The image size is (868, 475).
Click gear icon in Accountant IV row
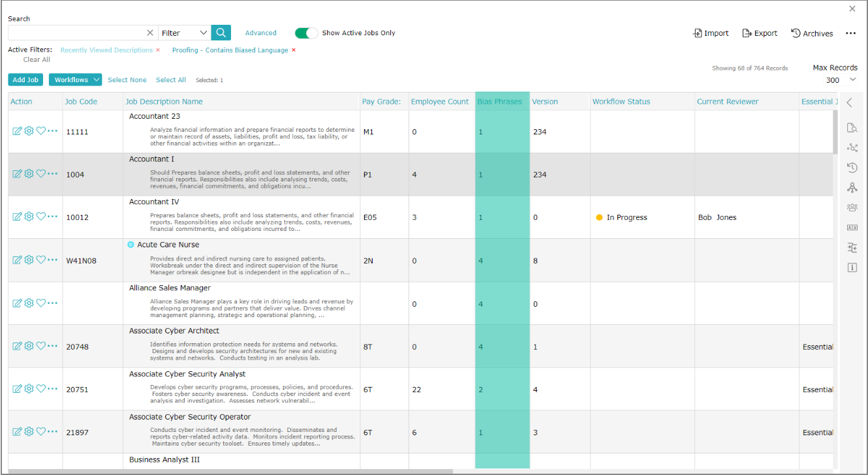(x=29, y=217)
